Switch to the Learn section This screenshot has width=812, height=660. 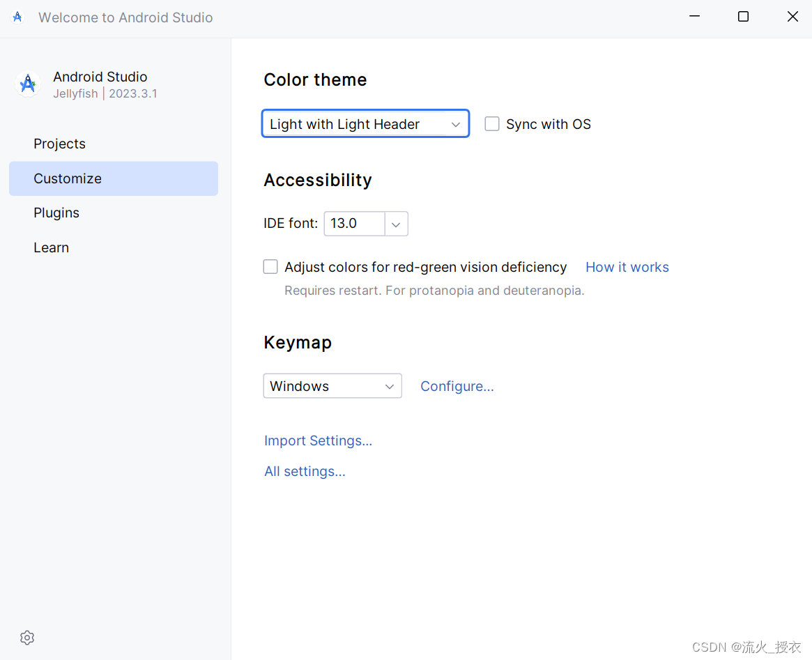click(x=114, y=247)
